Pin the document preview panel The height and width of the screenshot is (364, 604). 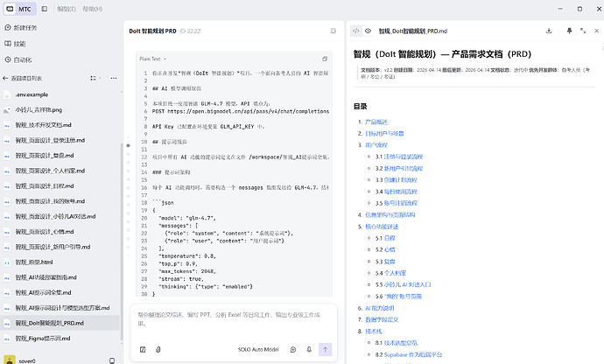point(569,31)
